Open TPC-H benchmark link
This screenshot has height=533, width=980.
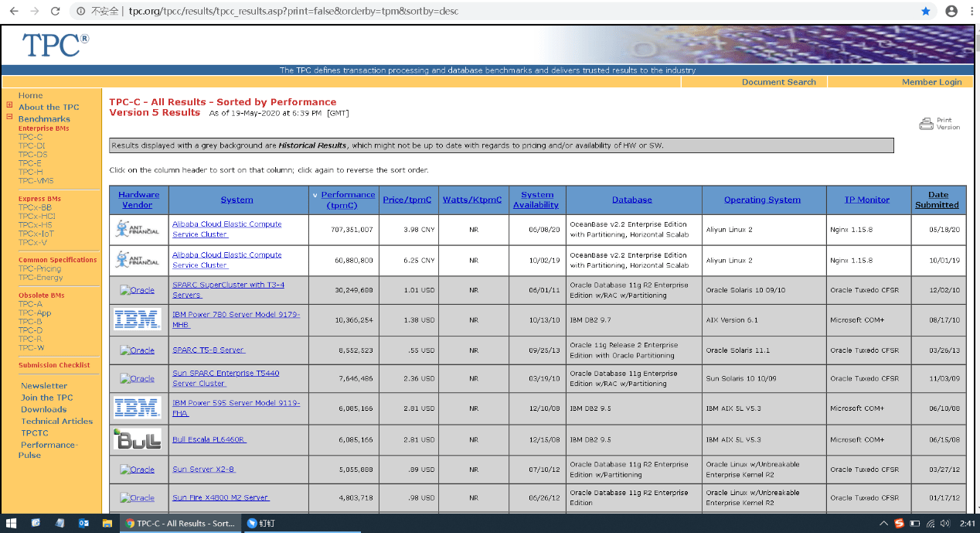coord(30,172)
